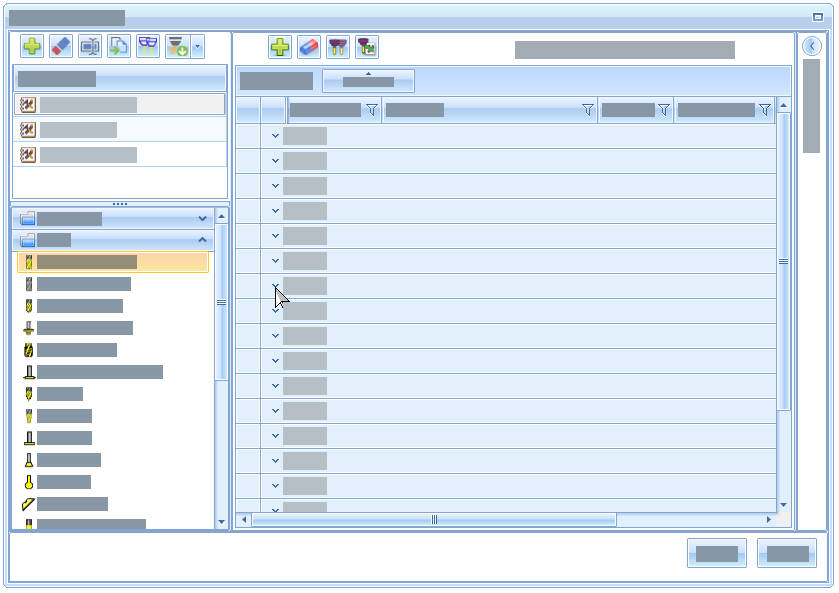The image size is (839, 593).
Task: Select the first library entry in the upper-left list
Action: (x=88, y=105)
